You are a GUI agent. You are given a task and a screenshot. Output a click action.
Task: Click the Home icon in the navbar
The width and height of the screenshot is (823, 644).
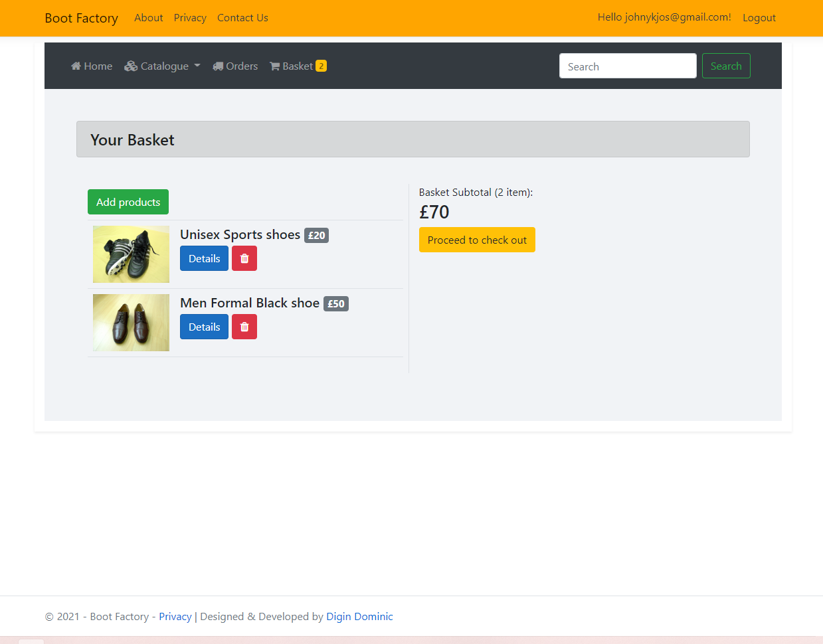(x=77, y=66)
